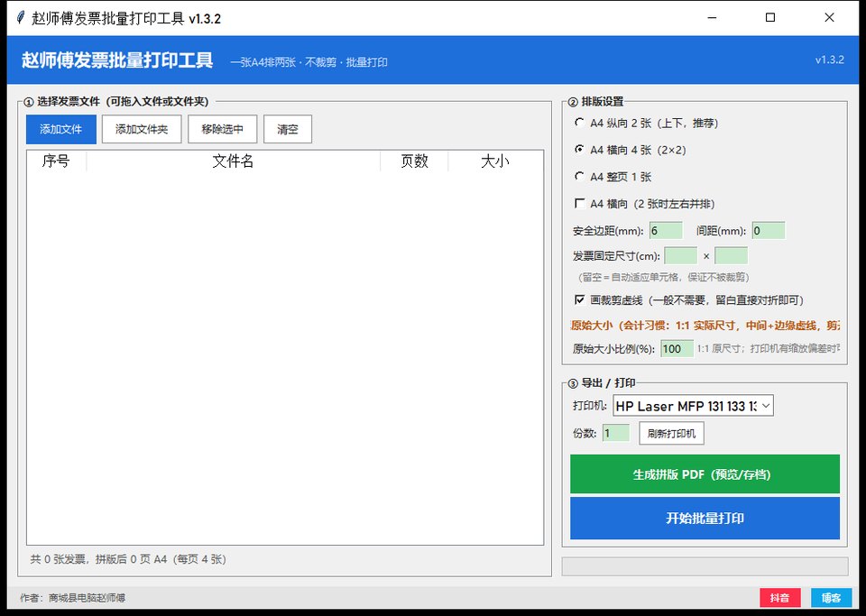Click 生成拼版 PDF (预览/存档) button
Viewport: 866px width, 616px height.
(705, 474)
